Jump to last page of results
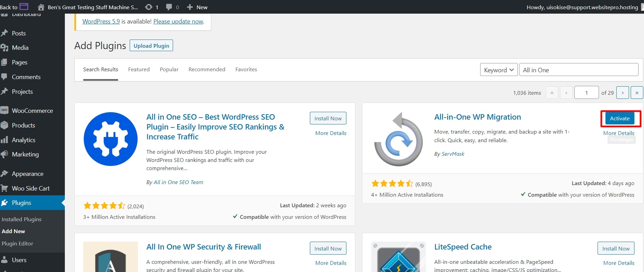 [637, 93]
